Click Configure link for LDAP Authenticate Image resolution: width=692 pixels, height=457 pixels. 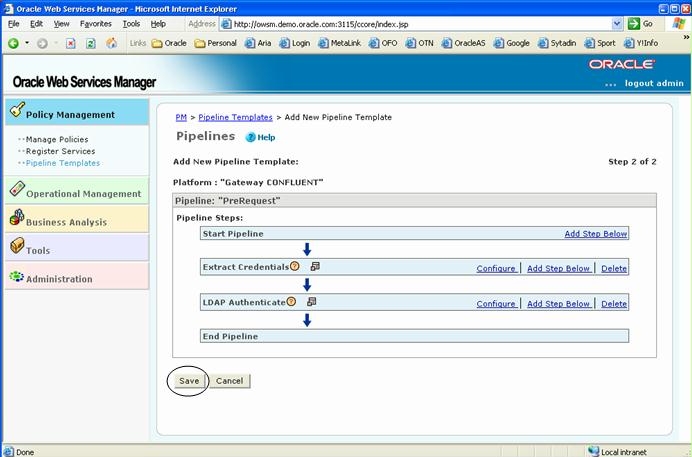496,304
